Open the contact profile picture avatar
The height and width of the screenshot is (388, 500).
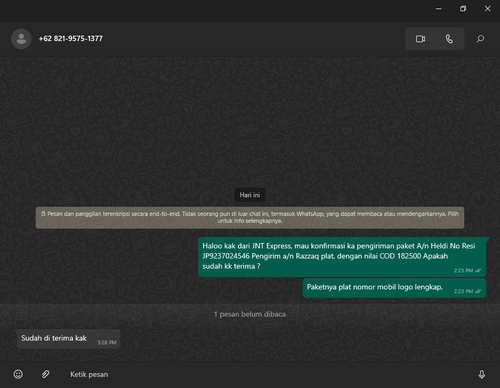pos(21,39)
